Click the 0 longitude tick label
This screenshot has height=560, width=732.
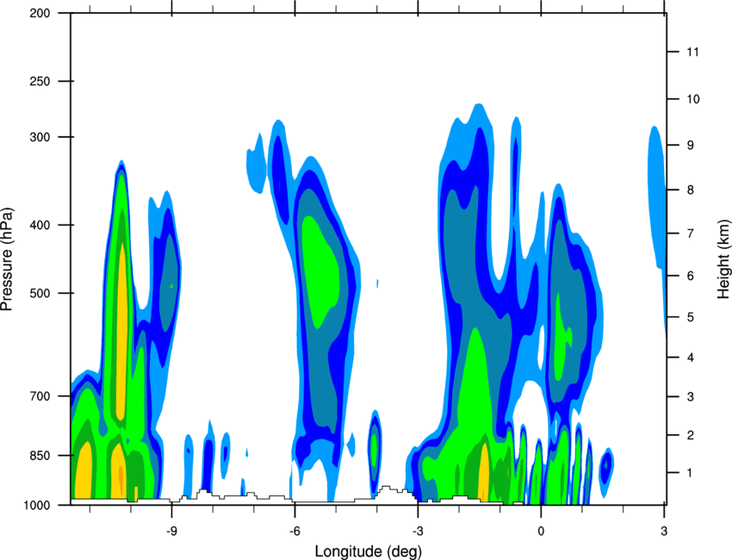541,531
